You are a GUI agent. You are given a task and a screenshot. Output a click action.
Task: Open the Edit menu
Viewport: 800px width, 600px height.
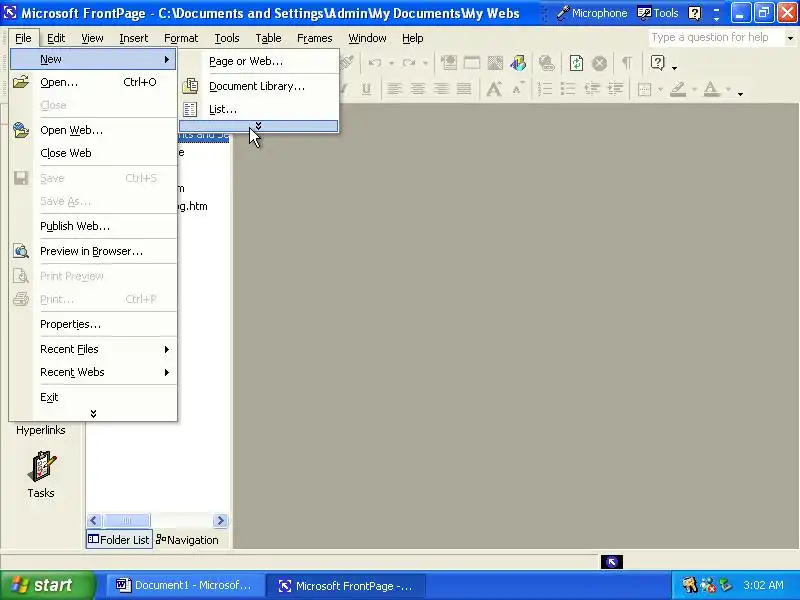[x=56, y=38]
